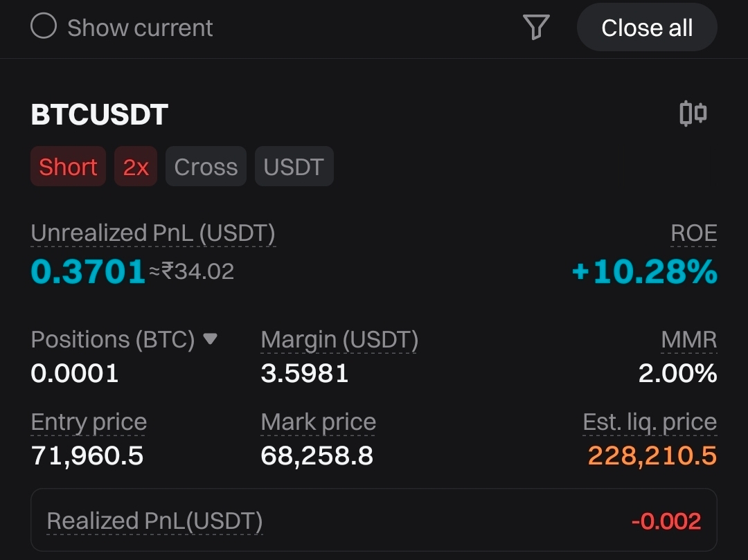Tap the USDT tag
The image size is (748, 560).
[294, 167]
